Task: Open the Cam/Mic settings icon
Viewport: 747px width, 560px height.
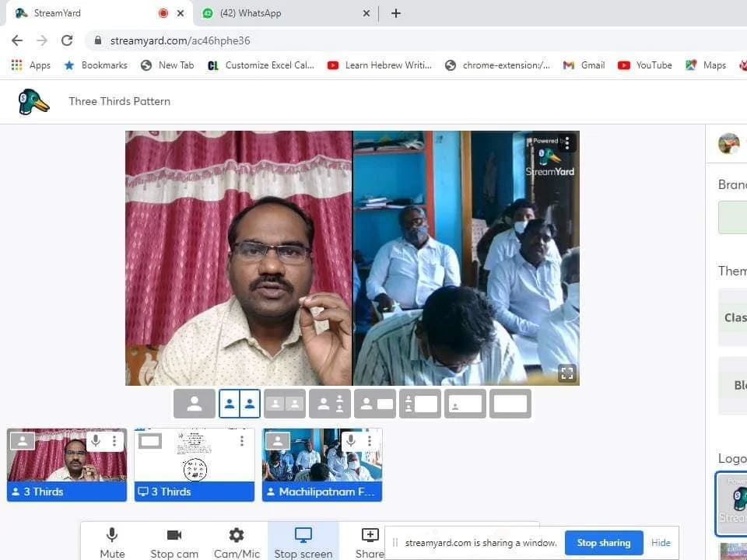Action: (237, 541)
